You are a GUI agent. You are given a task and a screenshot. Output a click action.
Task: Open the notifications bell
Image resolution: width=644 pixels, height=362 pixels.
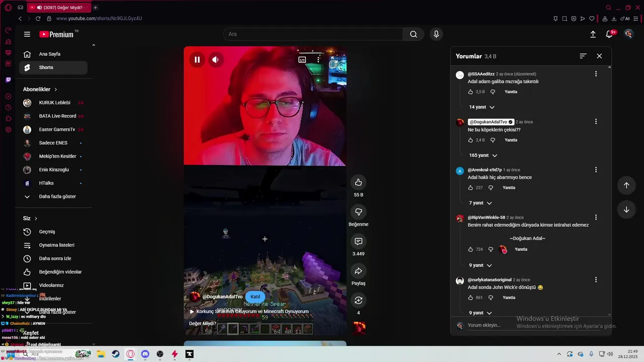pyautogui.click(x=609, y=34)
